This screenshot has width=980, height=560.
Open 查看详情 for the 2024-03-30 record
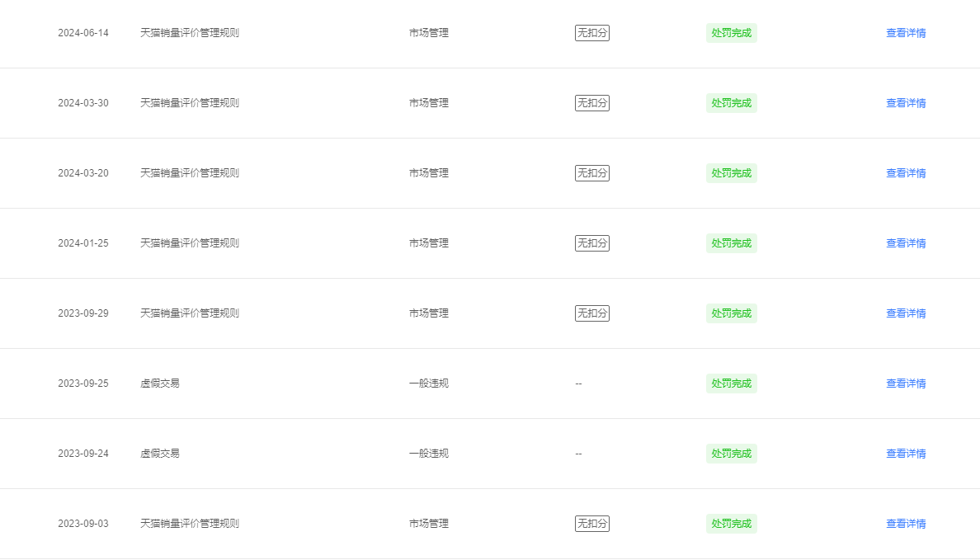(906, 103)
